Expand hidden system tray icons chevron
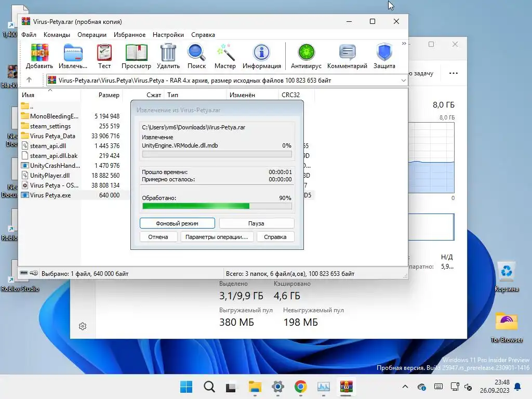 pos(405,387)
